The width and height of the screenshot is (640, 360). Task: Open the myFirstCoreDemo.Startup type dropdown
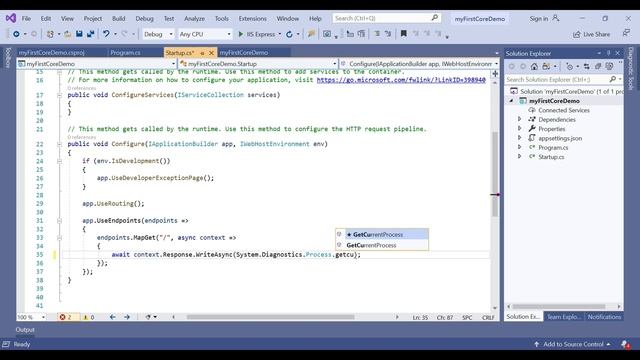pyautogui.click(x=335, y=64)
